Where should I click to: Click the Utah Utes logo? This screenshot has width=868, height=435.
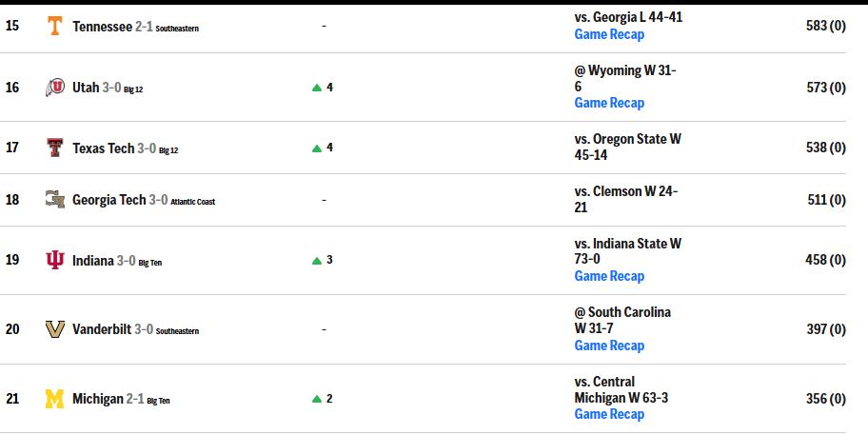55,88
